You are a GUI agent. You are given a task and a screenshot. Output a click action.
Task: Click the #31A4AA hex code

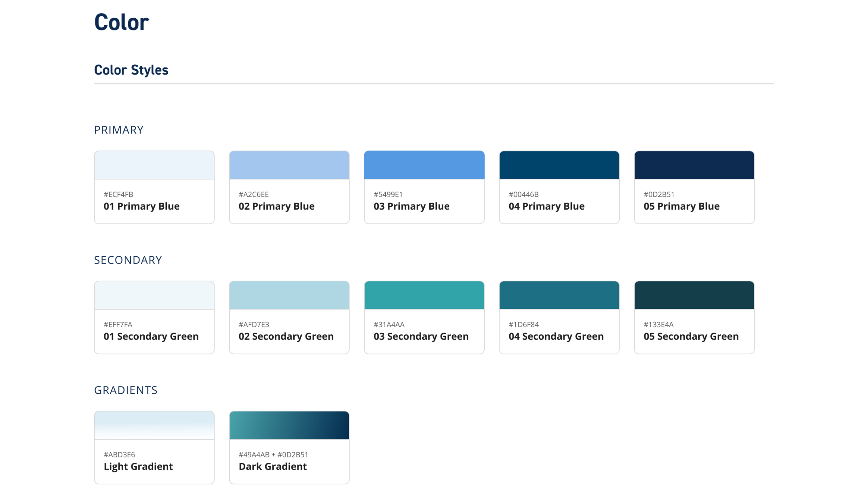click(389, 325)
